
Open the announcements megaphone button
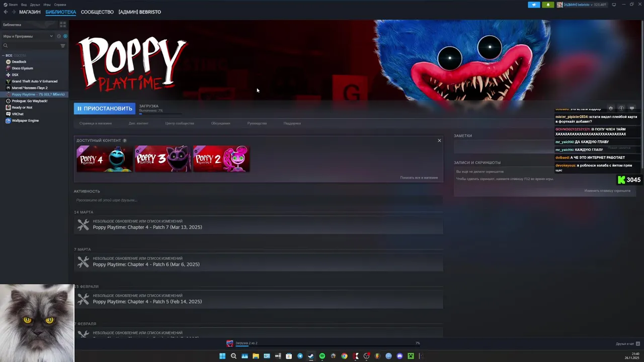[534, 5]
